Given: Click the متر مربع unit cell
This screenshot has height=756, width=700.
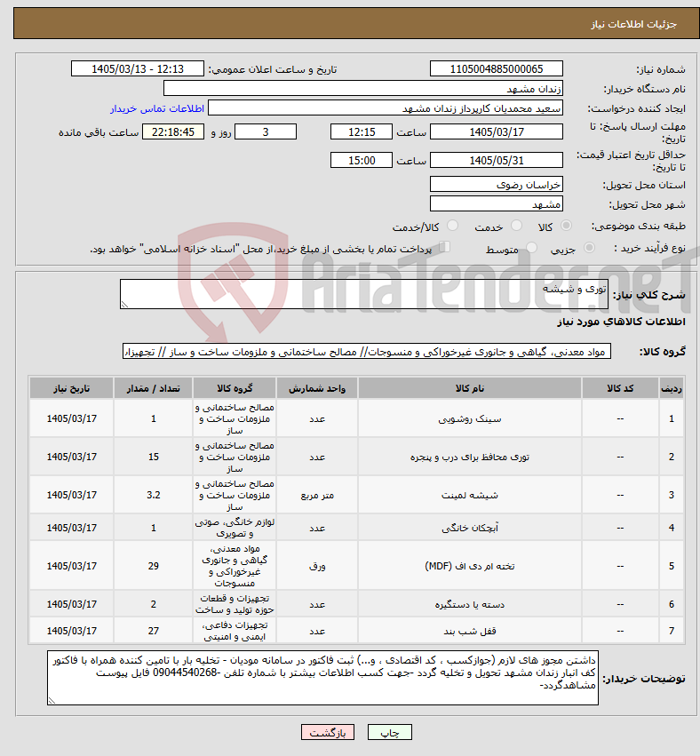Looking at the screenshot, I should tap(317, 495).
